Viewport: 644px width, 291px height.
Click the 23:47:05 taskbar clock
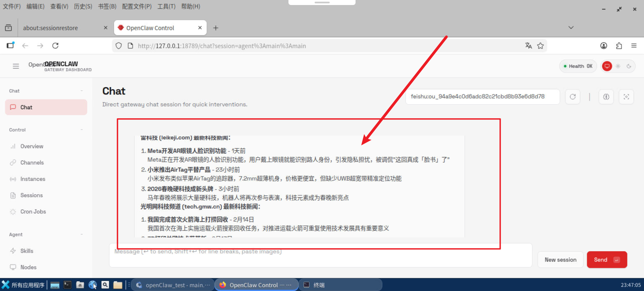pos(631,285)
